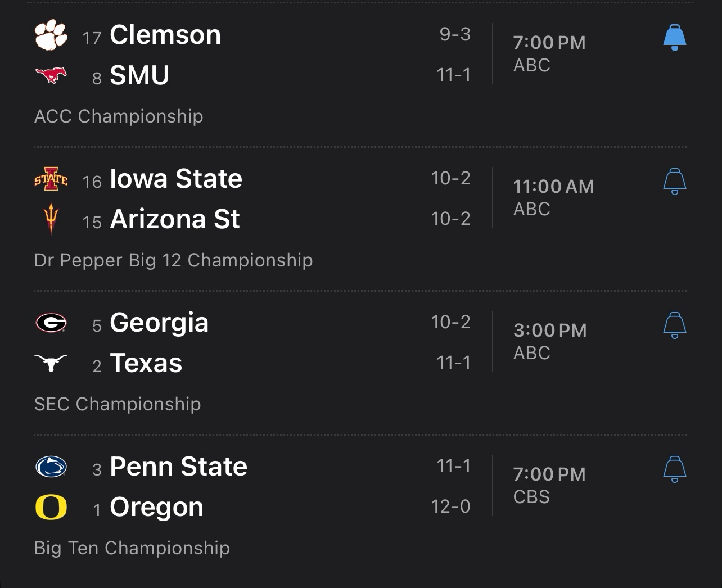Click the Oregon O logo
722x588 pixels.
tap(51, 507)
